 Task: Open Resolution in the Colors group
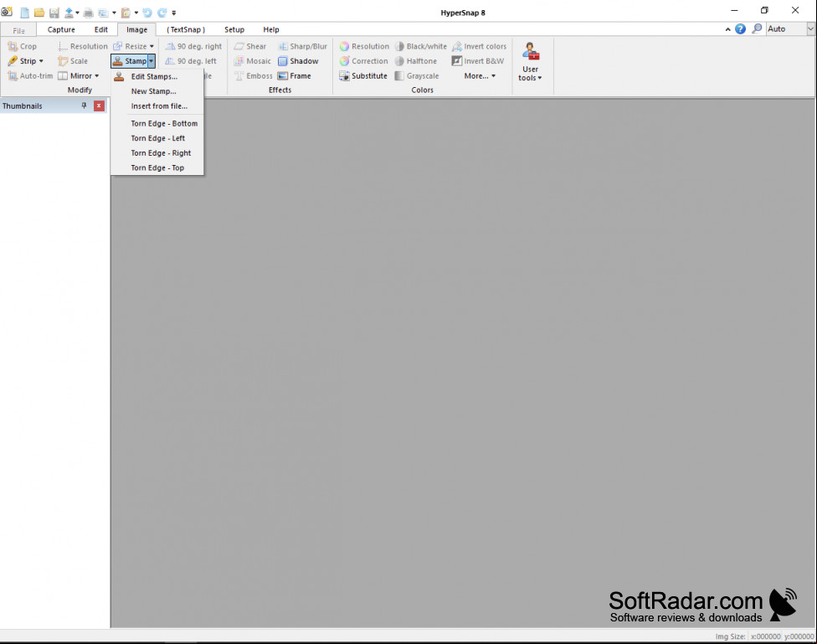(364, 46)
